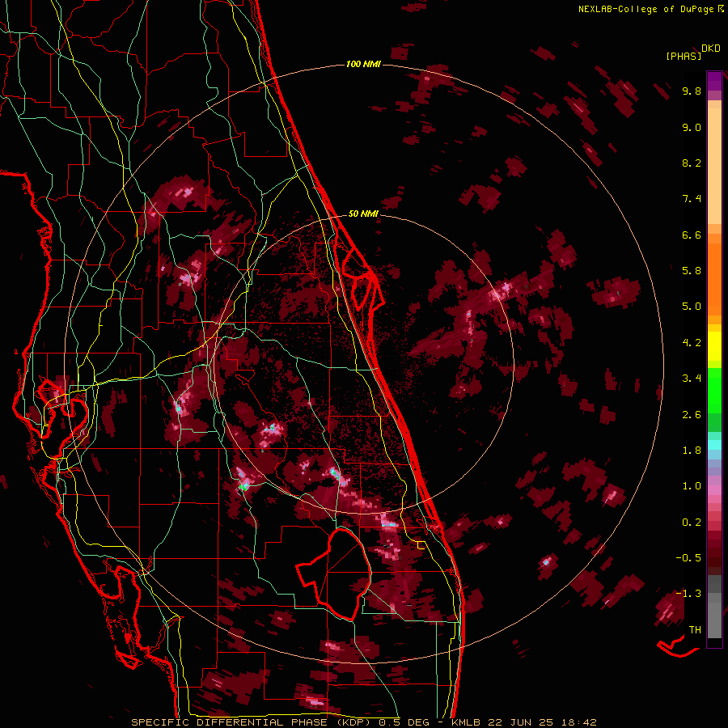728x728 pixels.
Task: Click the 100 NMI range ring label
Action: pyautogui.click(x=363, y=64)
